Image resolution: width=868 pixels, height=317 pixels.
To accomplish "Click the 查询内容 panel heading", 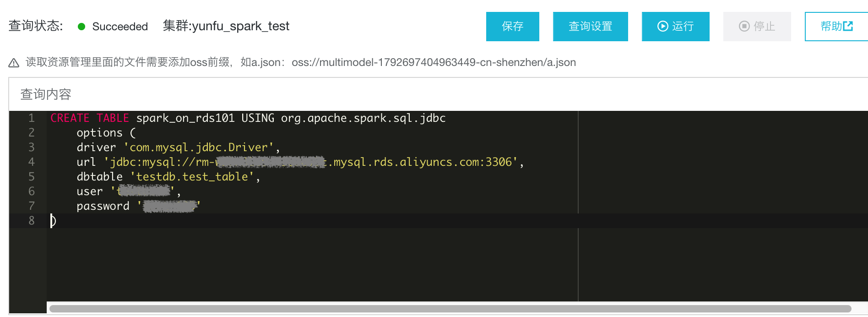I will click(46, 94).
